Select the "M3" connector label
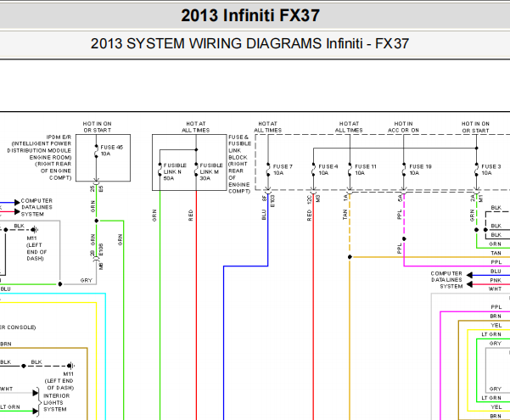Screen dimensions: 510x420 coord(318,199)
